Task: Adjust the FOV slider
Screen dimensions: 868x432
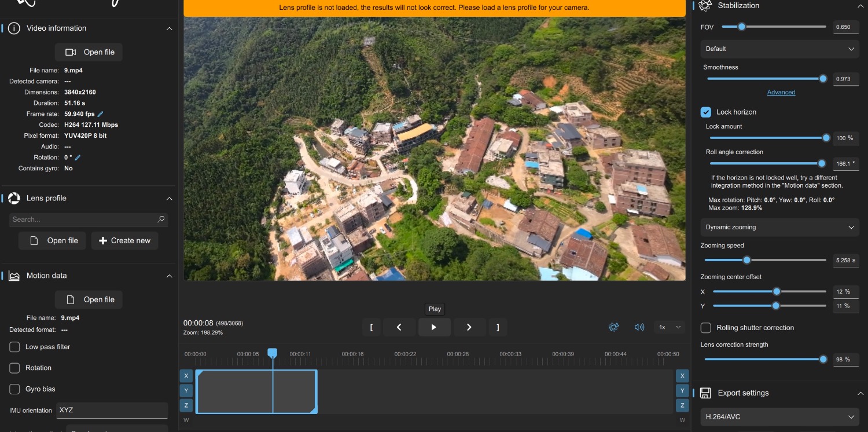Action: coord(774,27)
